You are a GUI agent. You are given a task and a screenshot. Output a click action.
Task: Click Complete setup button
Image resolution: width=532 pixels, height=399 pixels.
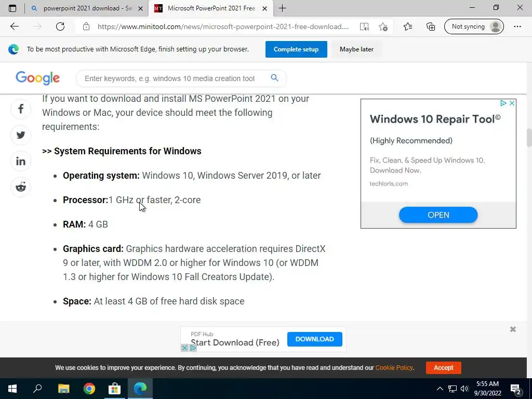[x=296, y=49]
